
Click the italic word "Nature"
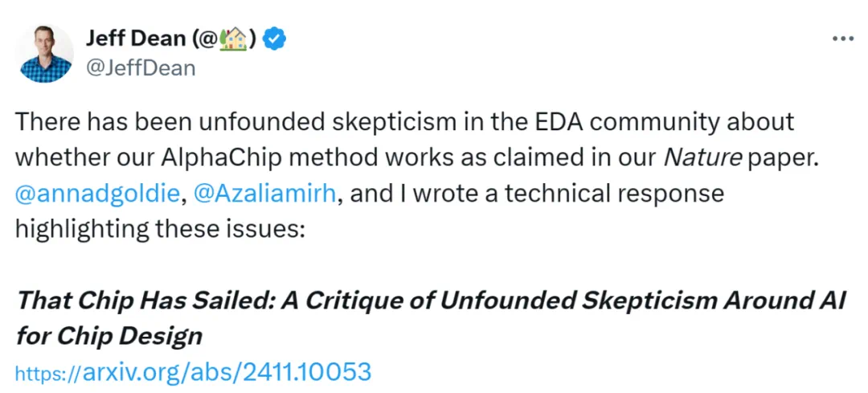[x=701, y=158]
